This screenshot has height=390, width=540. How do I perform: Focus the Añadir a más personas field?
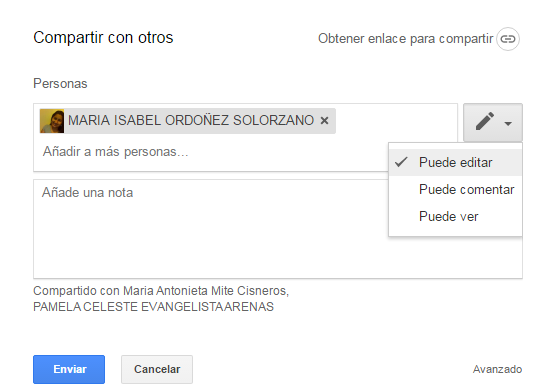tap(115, 152)
